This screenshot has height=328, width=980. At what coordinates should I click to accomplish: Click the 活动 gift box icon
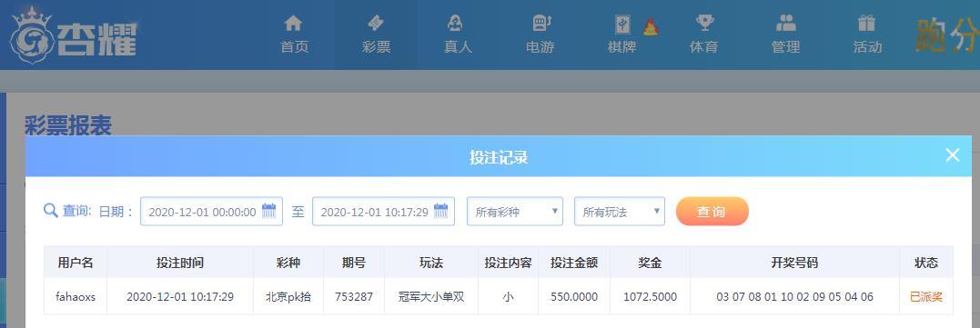tap(866, 24)
